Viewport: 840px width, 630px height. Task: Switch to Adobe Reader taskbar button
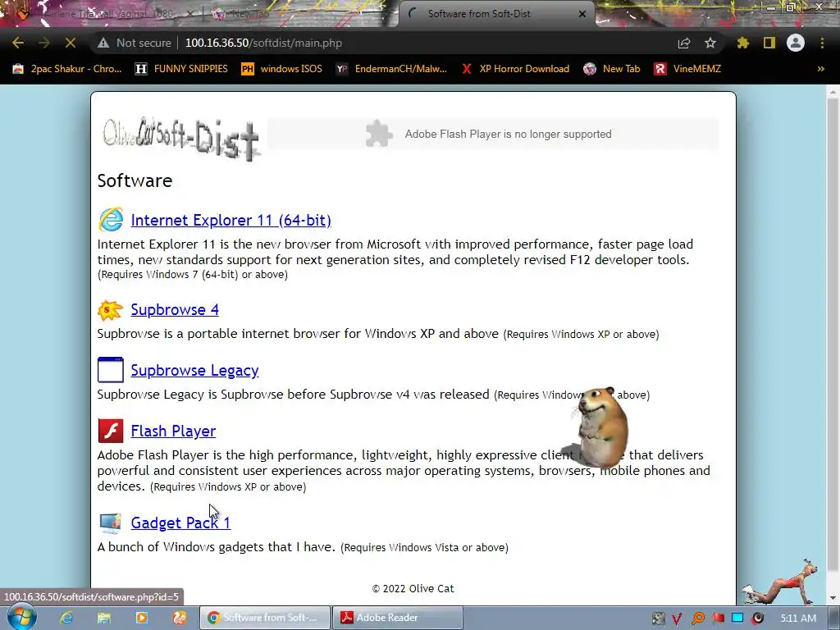398,618
